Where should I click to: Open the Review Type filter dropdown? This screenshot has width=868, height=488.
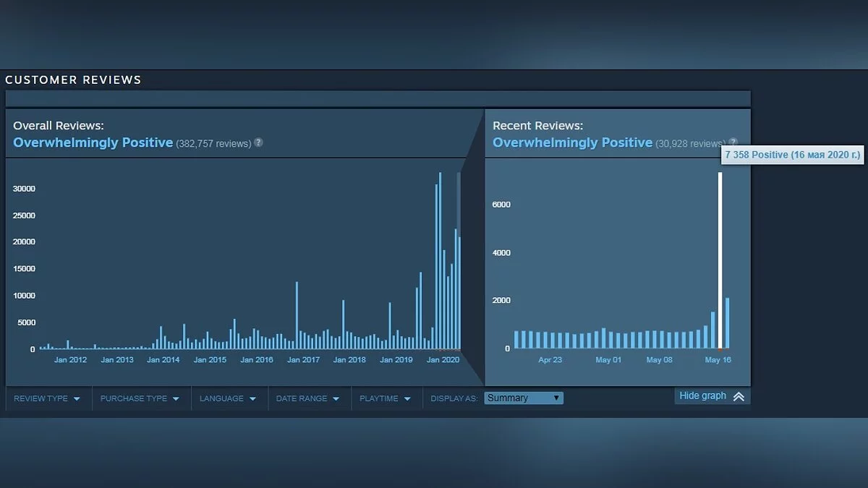(48, 398)
